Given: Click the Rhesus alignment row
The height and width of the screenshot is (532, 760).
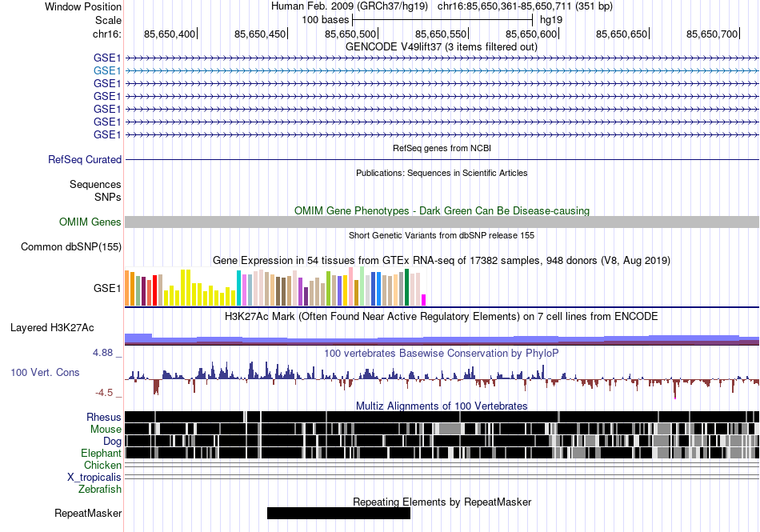Looking at the screenshot, I should pos(442,417).
